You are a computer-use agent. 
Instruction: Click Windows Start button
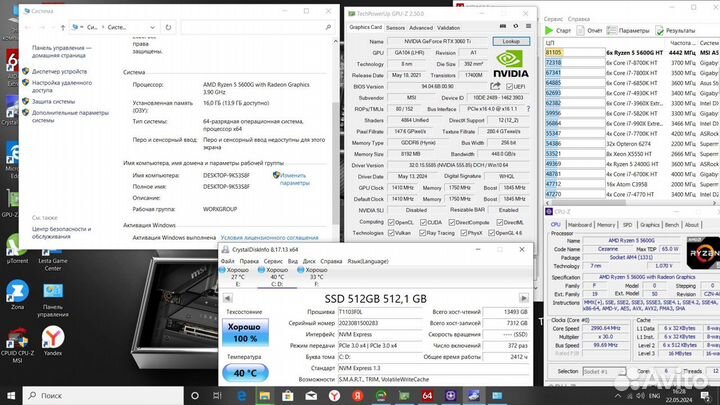coord(11,395)
